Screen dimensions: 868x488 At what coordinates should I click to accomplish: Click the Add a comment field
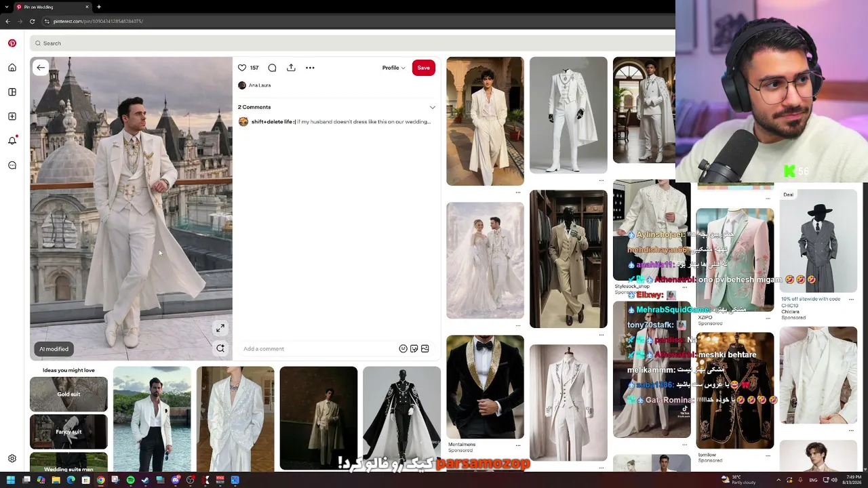pyautogui.click(x=319, y=348)
